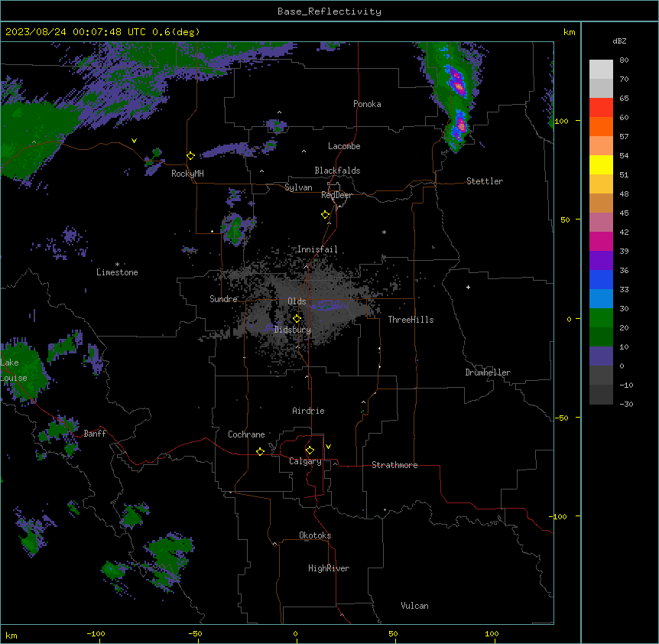Click the dBZ legend heading
659x644 pixels.
[x=619, y=41]
